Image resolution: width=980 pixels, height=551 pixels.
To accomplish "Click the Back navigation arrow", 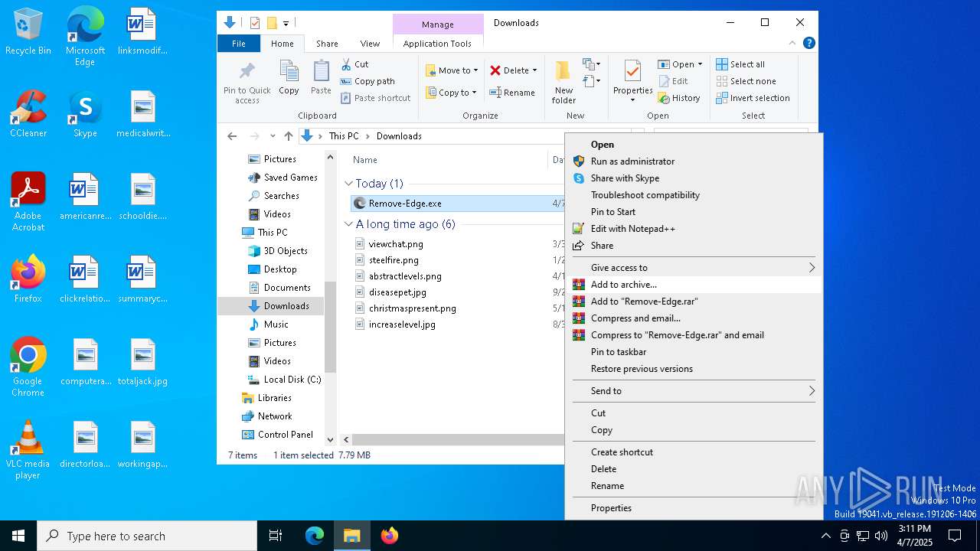I will [x=232, y=136].
